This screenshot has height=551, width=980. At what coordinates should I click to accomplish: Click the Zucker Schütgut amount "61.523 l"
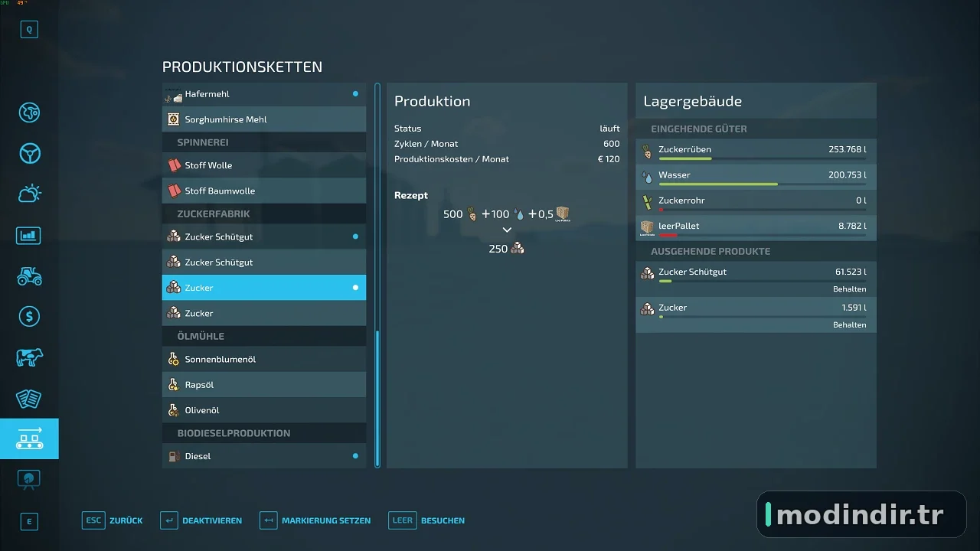click(851, 272)
